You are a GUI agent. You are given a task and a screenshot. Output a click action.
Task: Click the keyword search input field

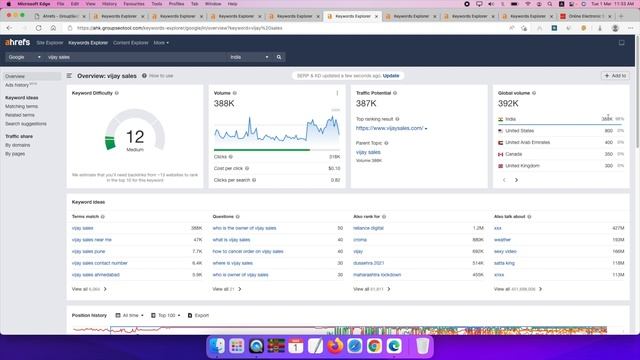coord(135,57)
